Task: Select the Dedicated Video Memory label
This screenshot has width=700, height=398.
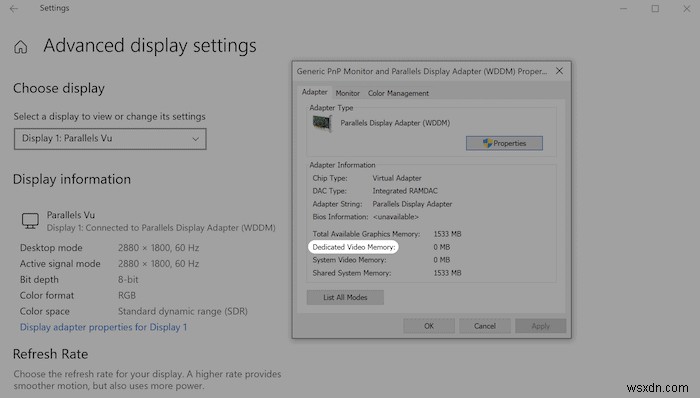Action: 354,247
